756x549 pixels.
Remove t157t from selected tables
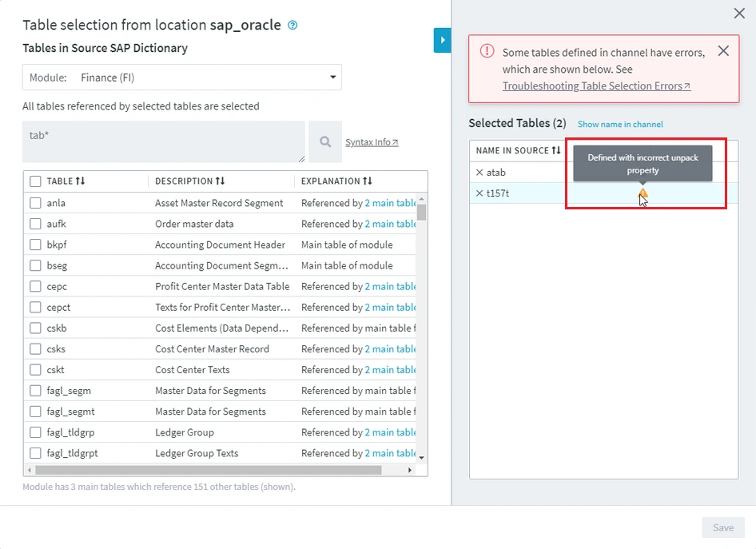click(x=479, y=193)
